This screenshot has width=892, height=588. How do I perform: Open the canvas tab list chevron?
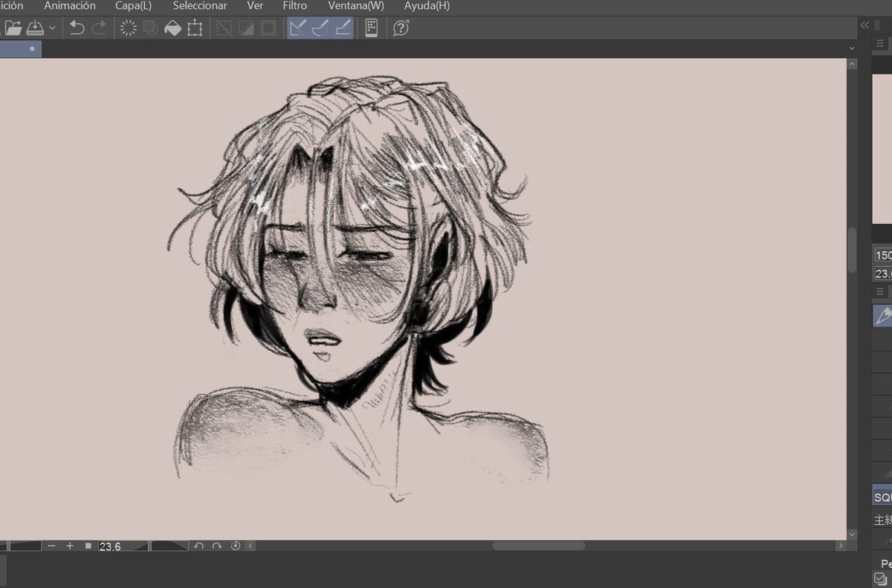(x=852, y=48)
